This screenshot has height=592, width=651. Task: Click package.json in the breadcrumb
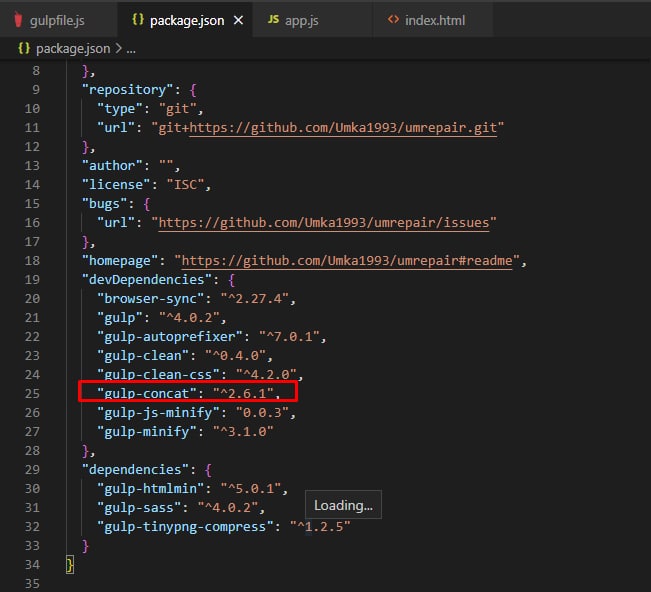[x=73, y=49]
